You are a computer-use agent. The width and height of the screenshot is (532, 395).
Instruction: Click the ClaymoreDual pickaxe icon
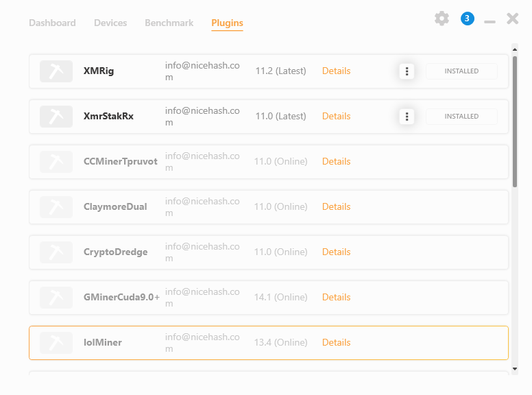pyautogui.click(x=56, y=207)
